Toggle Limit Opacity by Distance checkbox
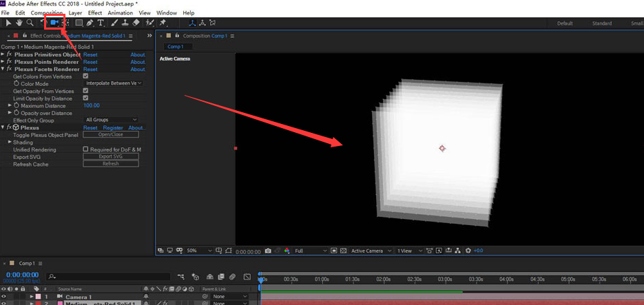Viewport: 644px width, 305px height. [85, 98]
